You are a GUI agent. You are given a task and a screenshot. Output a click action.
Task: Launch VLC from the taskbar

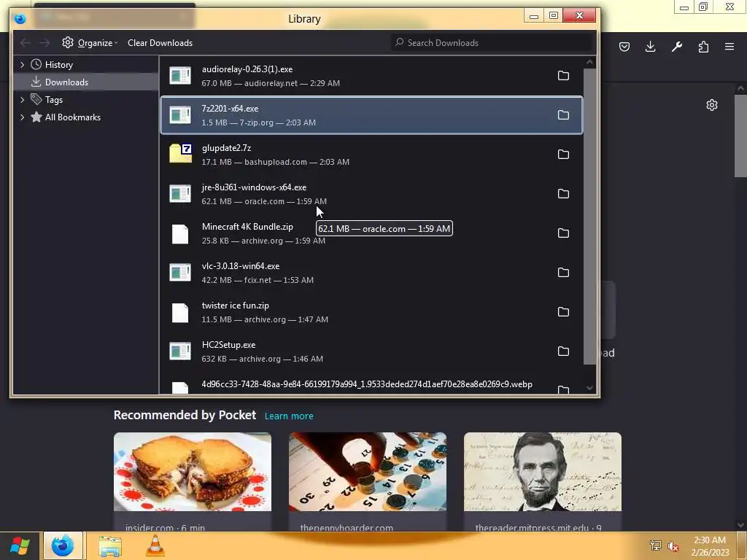point(155,545)
